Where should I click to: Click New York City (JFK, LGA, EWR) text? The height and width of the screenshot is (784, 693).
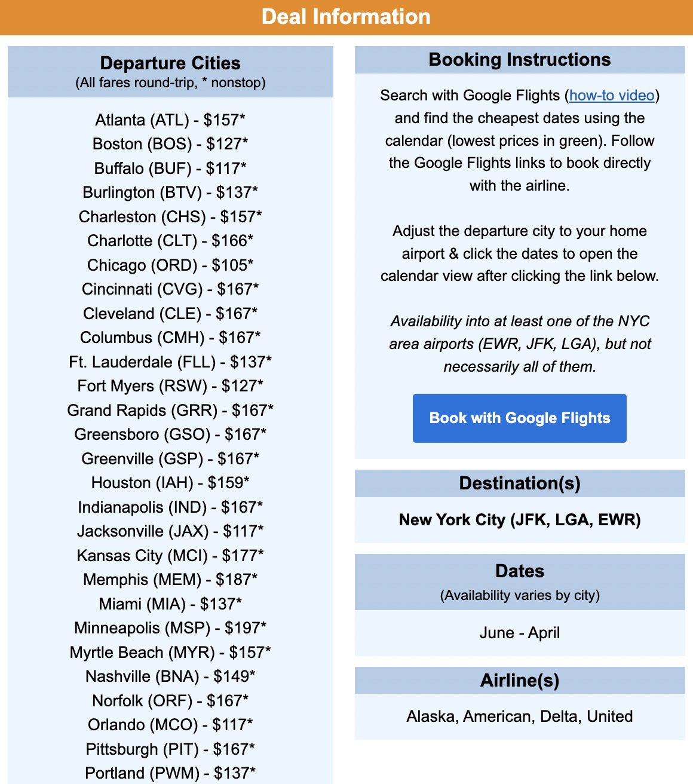click(x=519, y=520)
